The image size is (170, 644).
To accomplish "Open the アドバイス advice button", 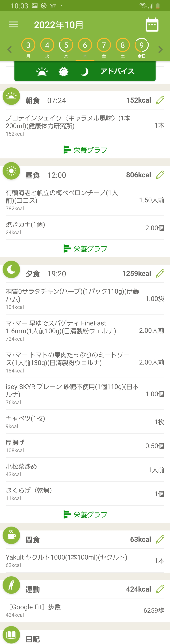I will [x=117, y=72].
